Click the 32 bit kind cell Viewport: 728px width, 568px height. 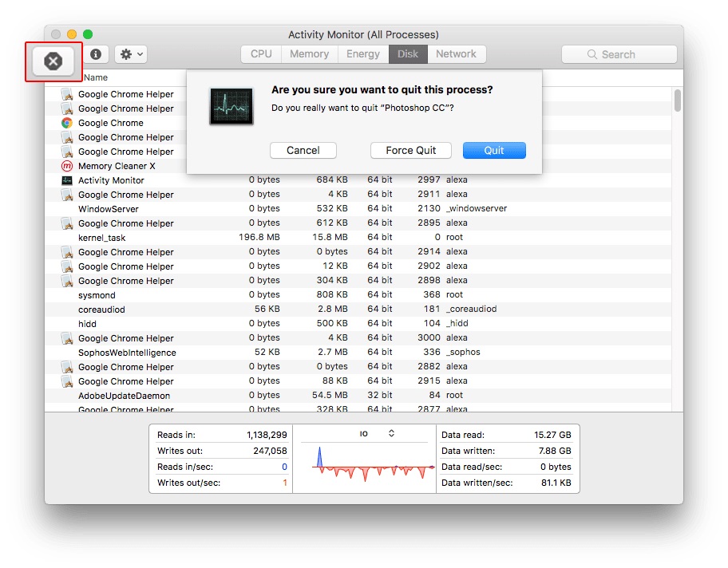point(380,396)
